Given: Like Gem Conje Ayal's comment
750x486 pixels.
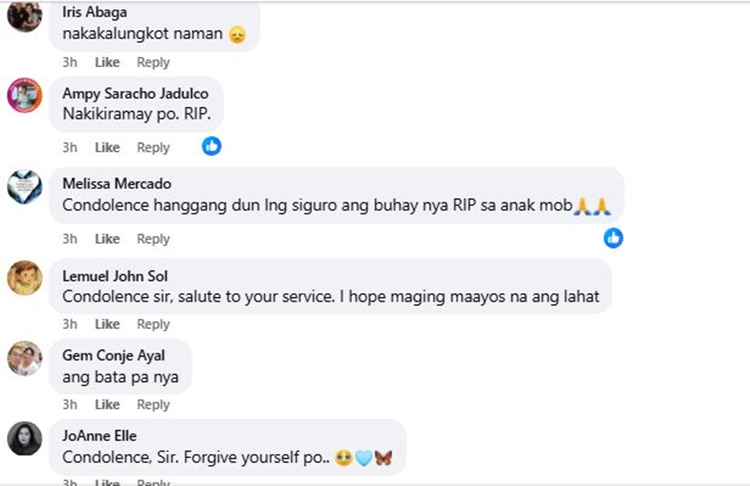Looking at the screenshot, I should (x=107, y=404).
